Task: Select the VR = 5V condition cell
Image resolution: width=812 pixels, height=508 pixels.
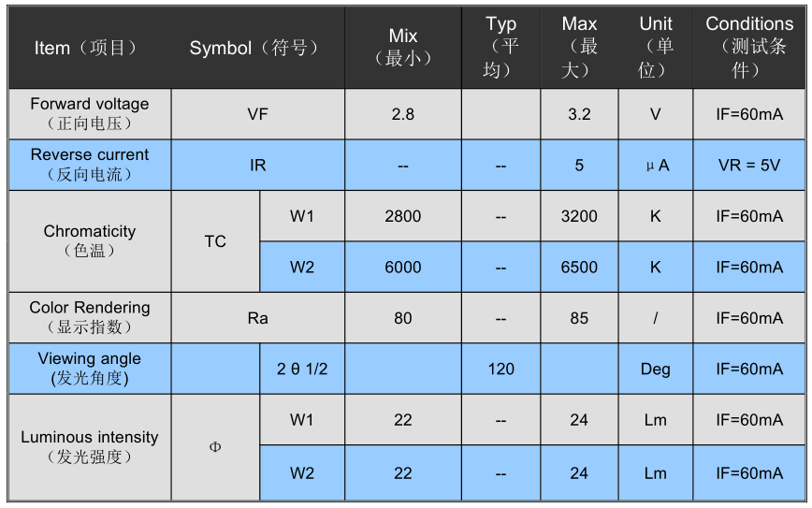Action: (x=748, y=166)
